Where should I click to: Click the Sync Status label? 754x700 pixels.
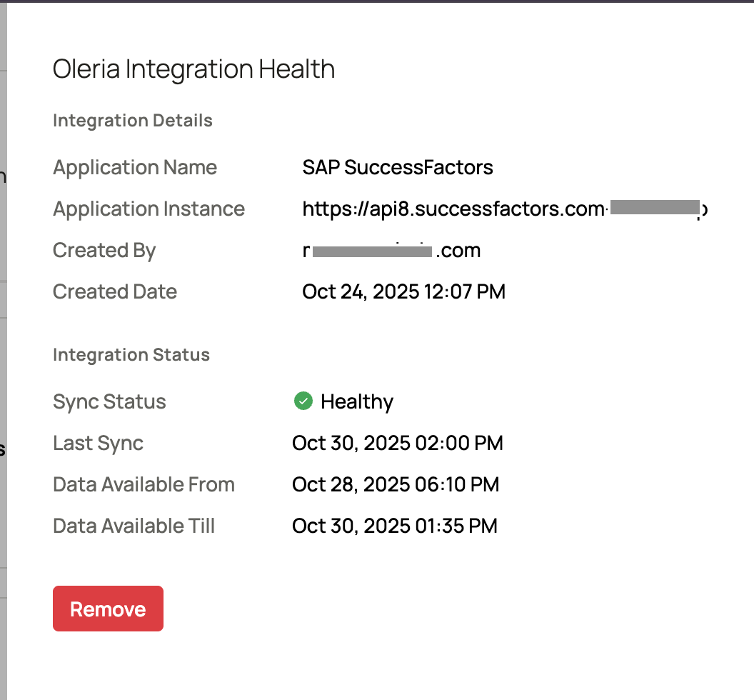click(x=109, y=402)
